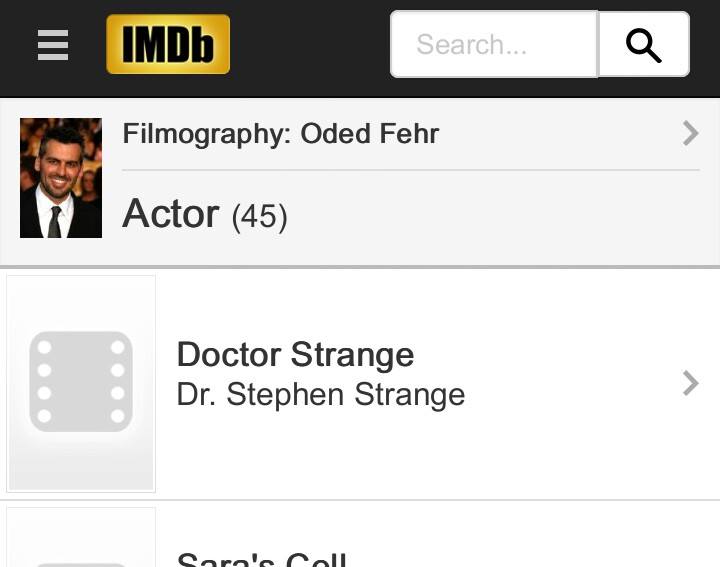This screenshot has height=567, width=720.
Task: Expand the chevron on the Doctor Strange row
Action: [x=691, y=383]
